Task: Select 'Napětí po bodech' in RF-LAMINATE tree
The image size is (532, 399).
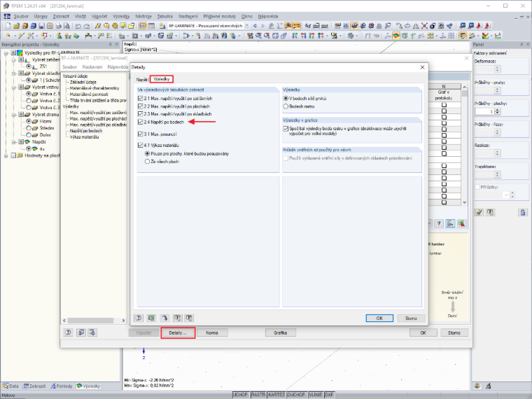Action: 86,131
